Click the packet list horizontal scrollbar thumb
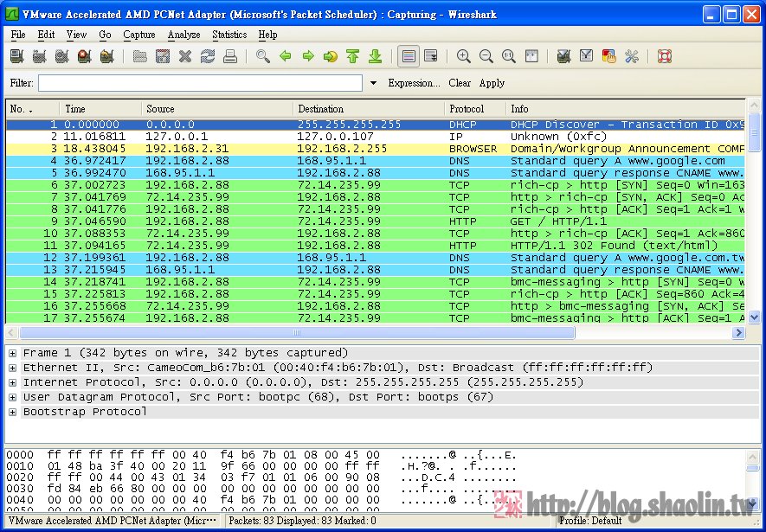 pos(297,332)
